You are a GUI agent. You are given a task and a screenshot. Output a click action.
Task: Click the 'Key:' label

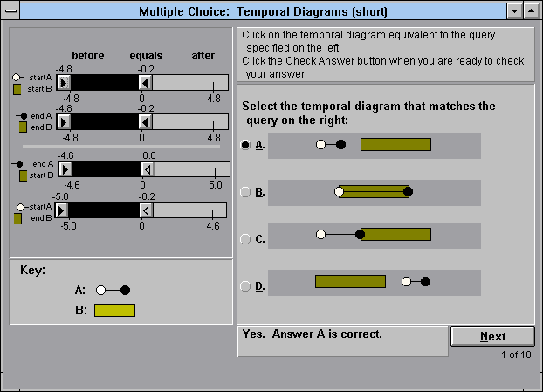pyautogui.click(x=32, y=270)
